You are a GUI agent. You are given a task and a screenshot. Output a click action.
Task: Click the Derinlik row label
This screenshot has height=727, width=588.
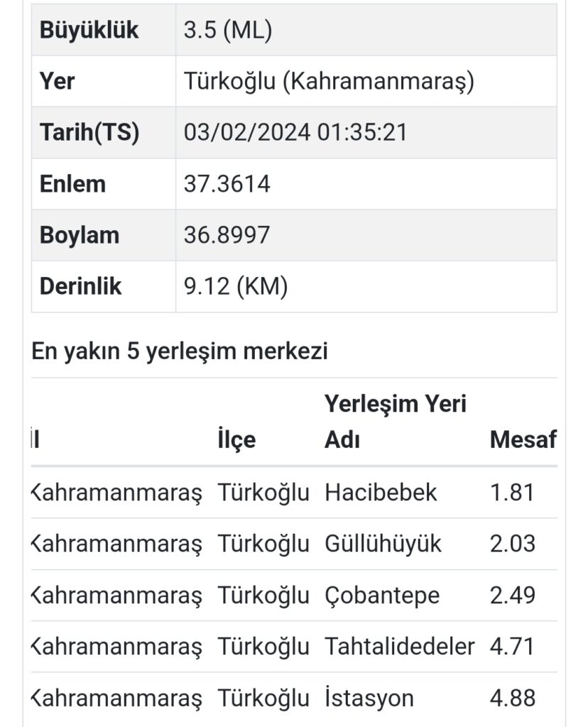click(81, 286)
